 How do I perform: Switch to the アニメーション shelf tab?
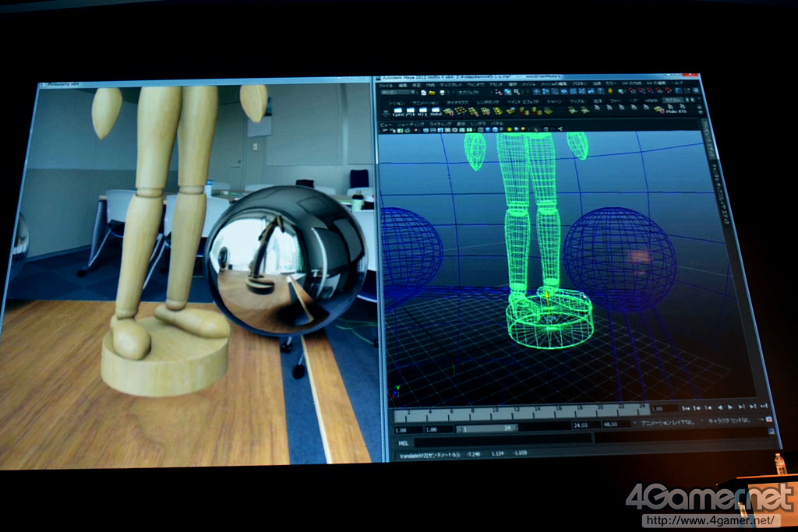tap(425, 103)
